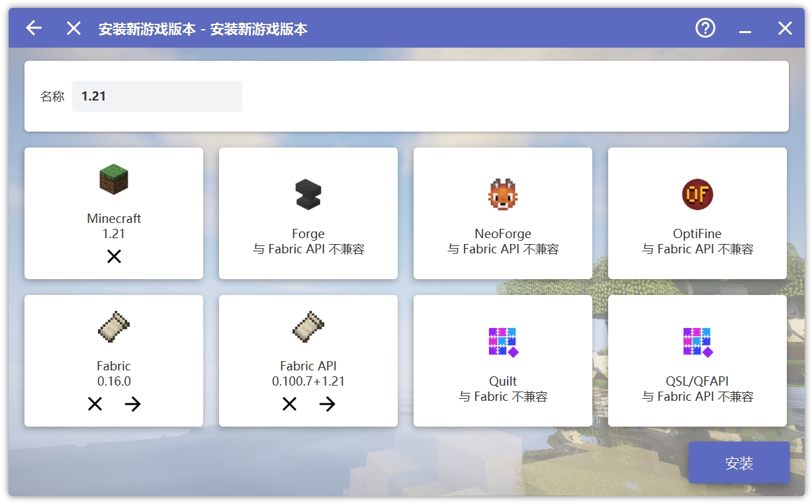Select the QSL/QFAPI card label

[698, 381]
